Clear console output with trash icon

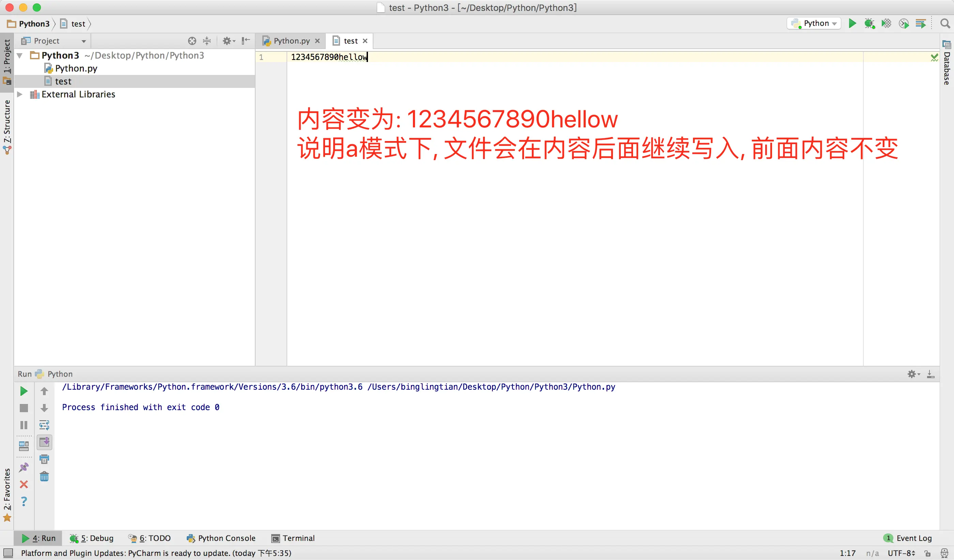click(44, 476)
